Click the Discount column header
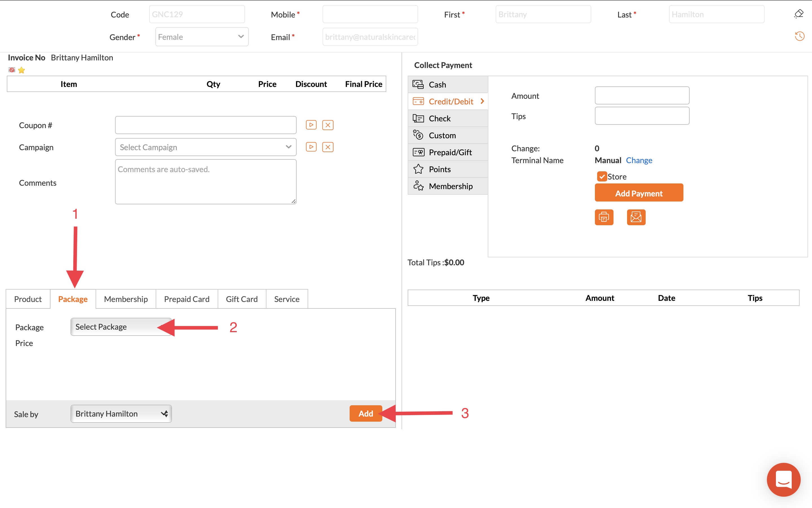The width and height of the screenshot is (812, 508). pos(311,84)
